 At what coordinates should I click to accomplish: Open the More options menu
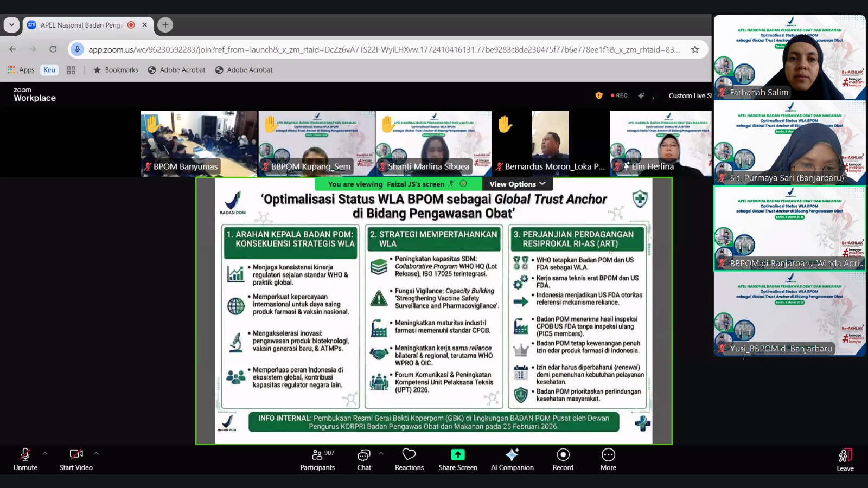coord(608,459)
